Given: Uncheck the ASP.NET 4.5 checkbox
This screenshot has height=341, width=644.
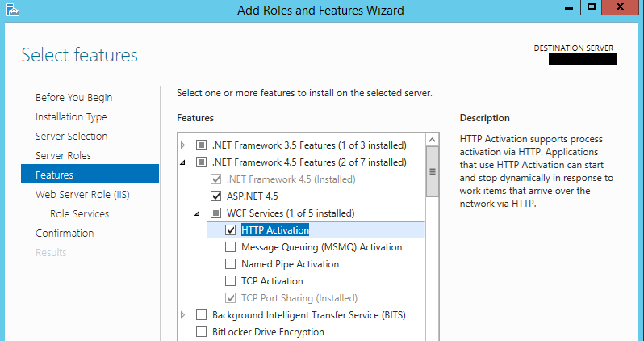Looking at the screenshot, I should (215, 196).
